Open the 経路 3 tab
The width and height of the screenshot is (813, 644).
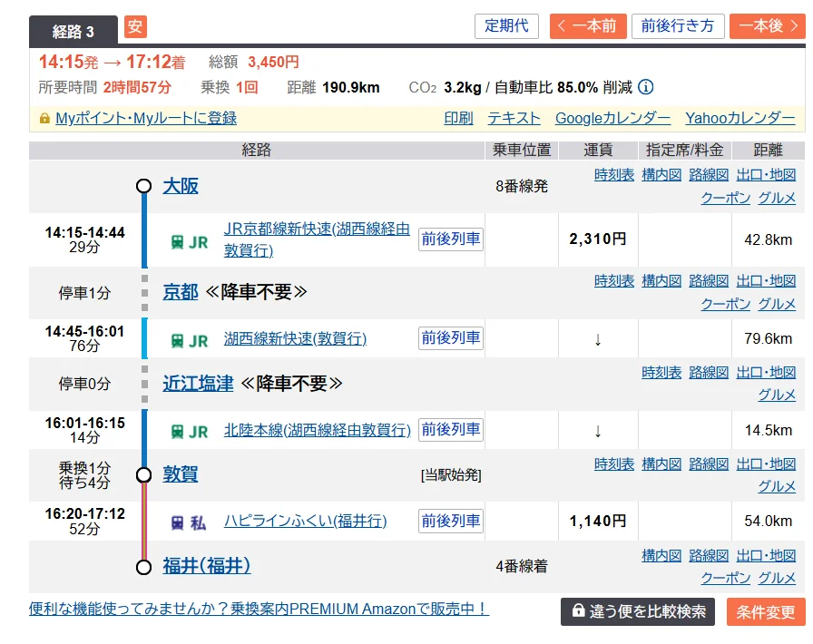pos(73,32)
